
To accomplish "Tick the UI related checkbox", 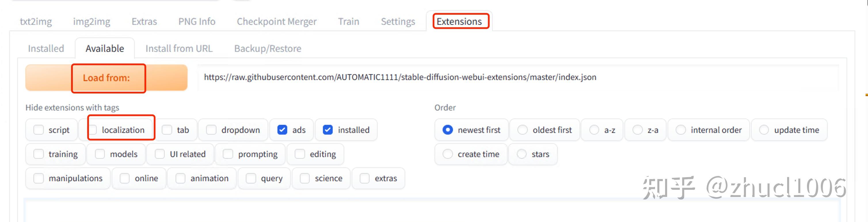I will [x=160, y=154].
